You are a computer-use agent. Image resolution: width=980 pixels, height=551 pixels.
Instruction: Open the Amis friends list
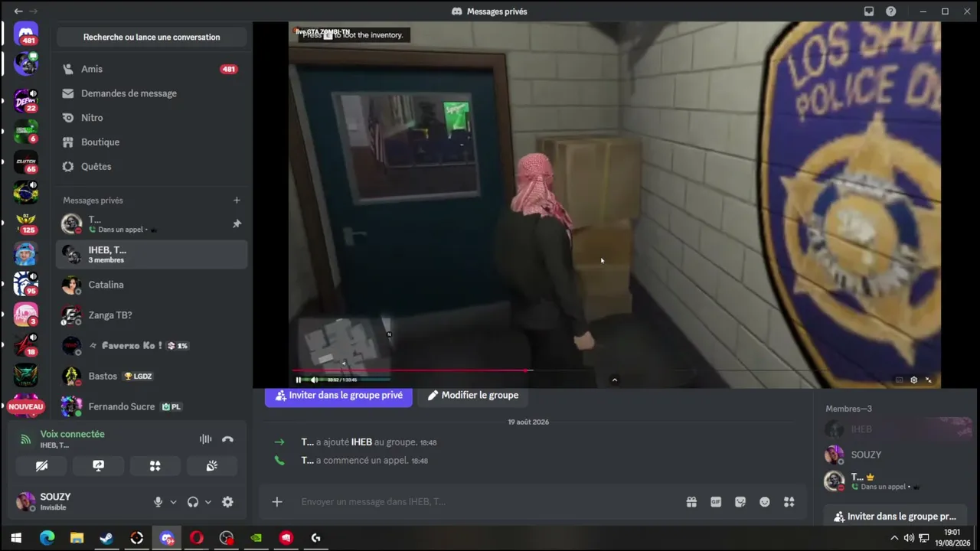tap(152, 69)
